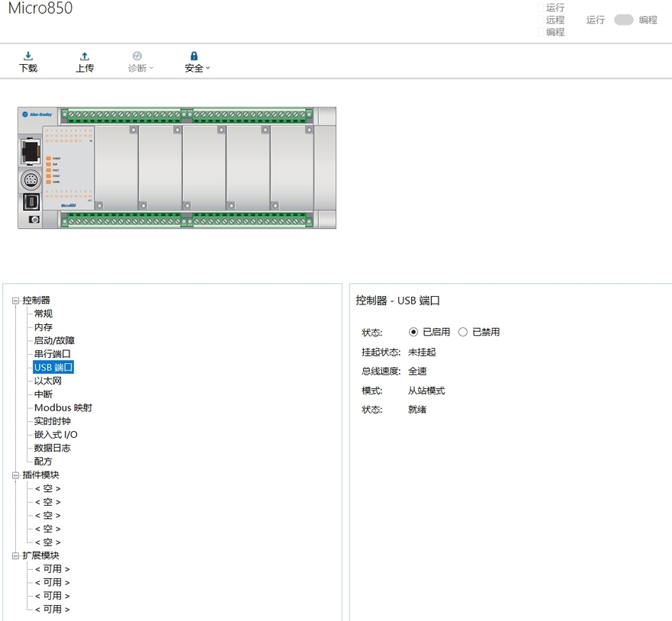Collapse the 扩展模块 tree node
Screen dimensions: 672x621
(15, 556)
